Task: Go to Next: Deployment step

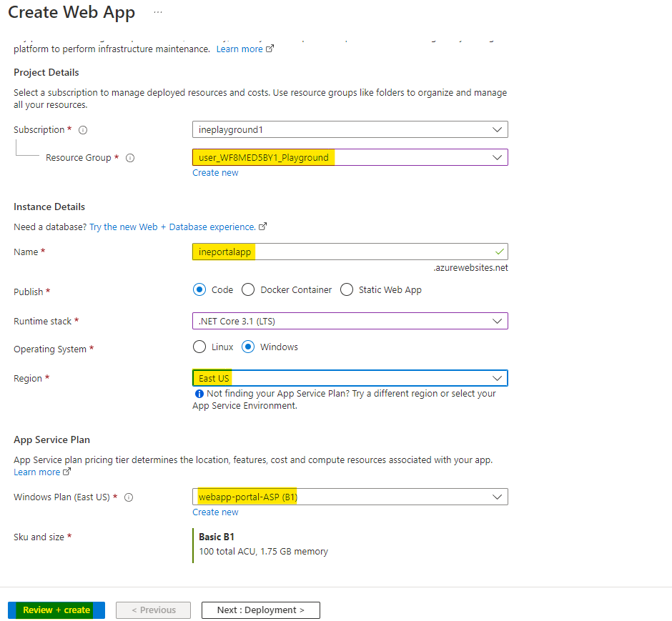Action: point(260,610)
